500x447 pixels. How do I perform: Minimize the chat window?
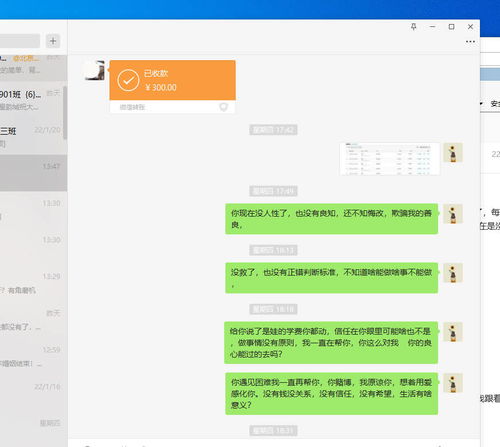point(433,27)
